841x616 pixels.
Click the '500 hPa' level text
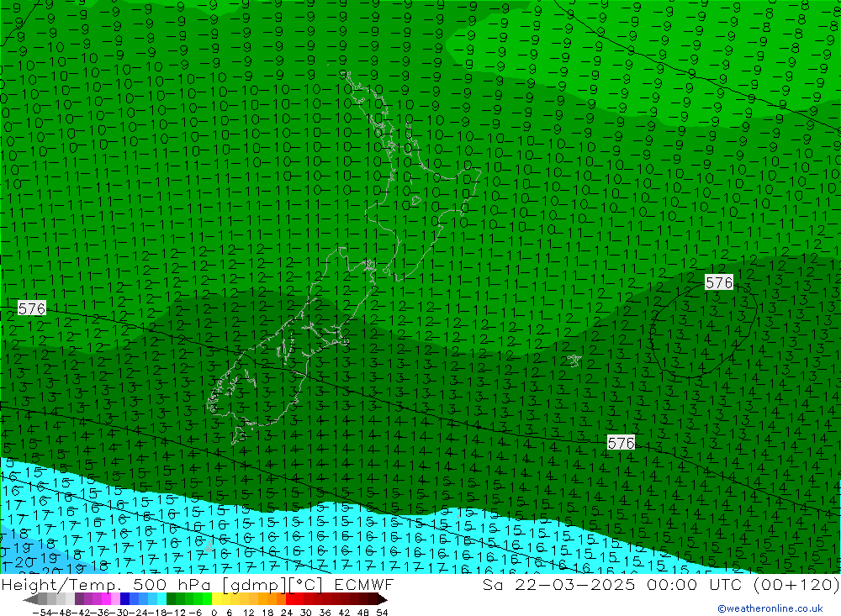(x=172, y=584)
